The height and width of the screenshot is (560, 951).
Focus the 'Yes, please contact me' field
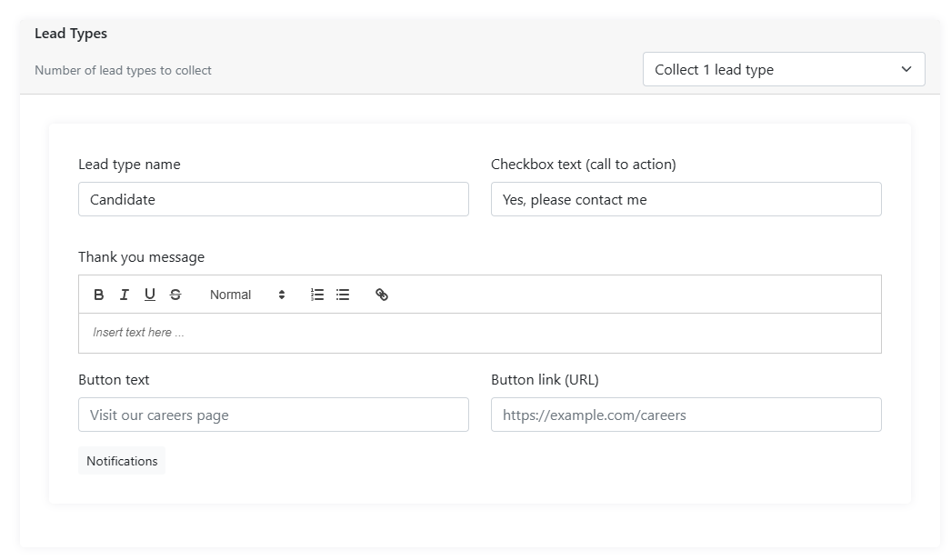[x=686, y=199]
